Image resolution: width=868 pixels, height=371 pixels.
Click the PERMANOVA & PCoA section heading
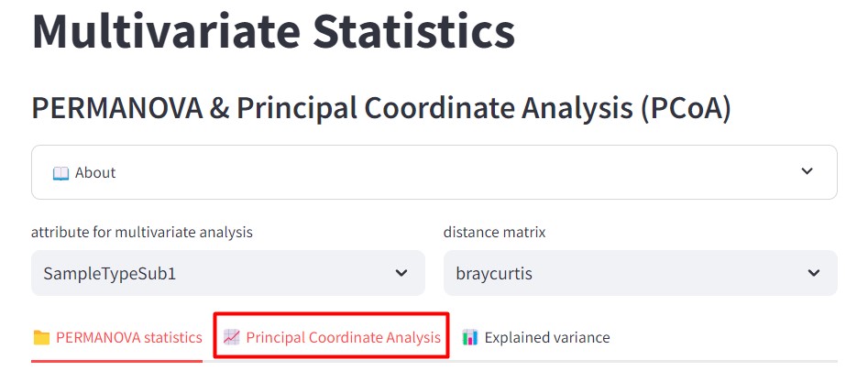(x=381, y=108)
